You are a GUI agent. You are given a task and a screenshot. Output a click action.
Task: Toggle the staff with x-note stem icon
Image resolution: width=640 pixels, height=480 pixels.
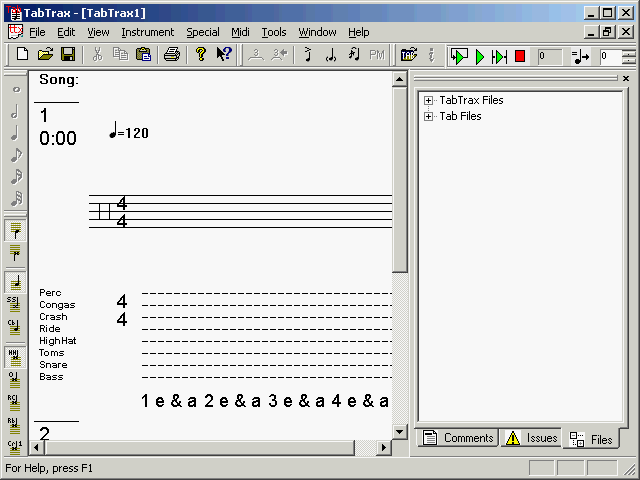[x=16, y=253]
